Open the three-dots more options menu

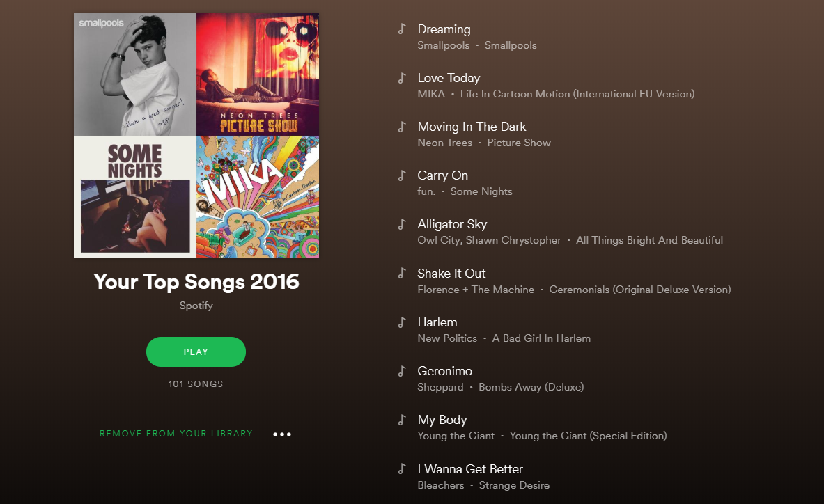coord(282,434)
